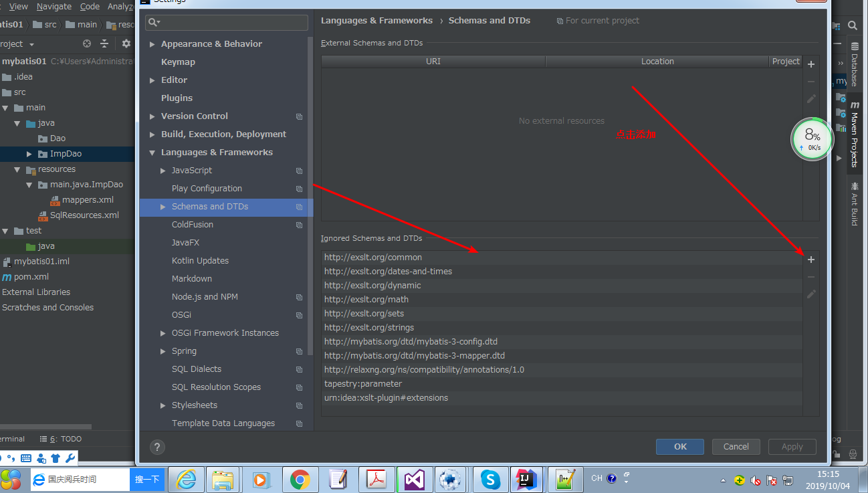Image resolution: width=868 pixels, height=493 pixels.
Task: Open the View menu
Action: click(19, 6)
